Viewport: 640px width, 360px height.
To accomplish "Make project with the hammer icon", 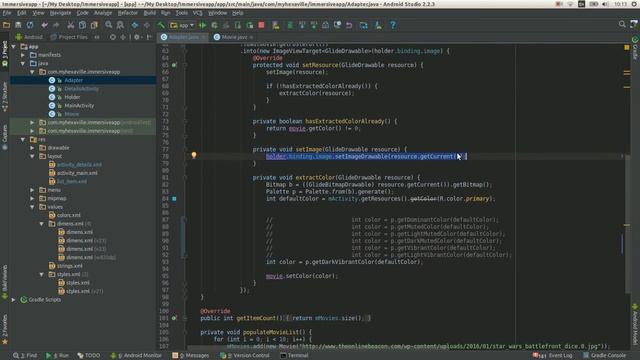I will (161, 25).
